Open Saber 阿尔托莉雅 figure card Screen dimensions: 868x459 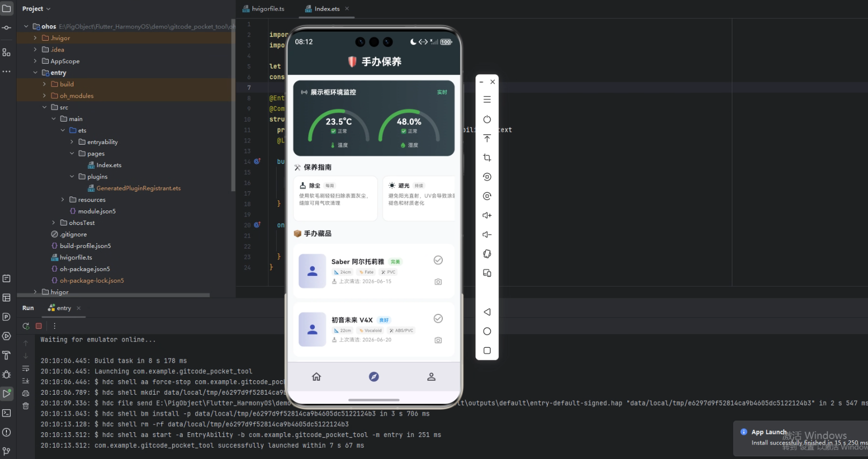(x=374, y=271)
